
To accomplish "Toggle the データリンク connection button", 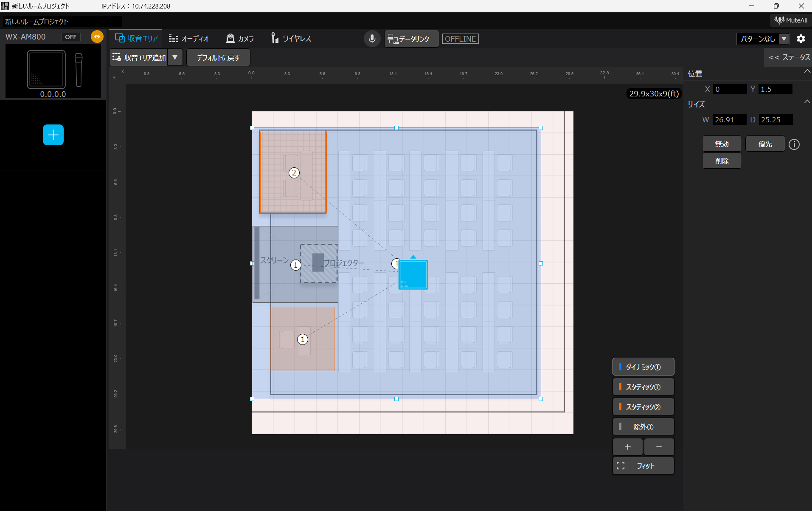I will [x=411, y=39].
